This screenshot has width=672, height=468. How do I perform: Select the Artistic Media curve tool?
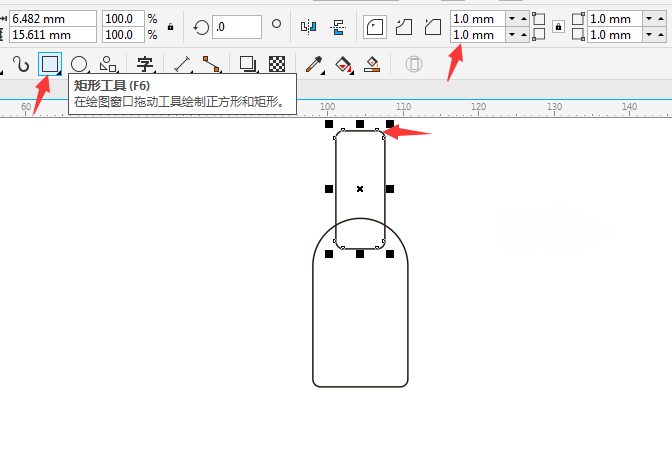pyautogui.click(x=21, y=64)
